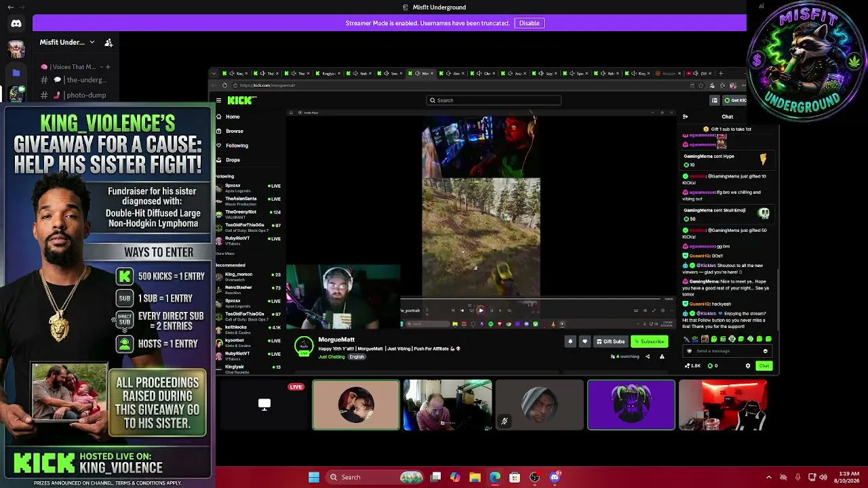The width and height of the screenshot is (868, 488).
Task: Reload the browser page
Action: pyautogui.click(x=224, y=85)
